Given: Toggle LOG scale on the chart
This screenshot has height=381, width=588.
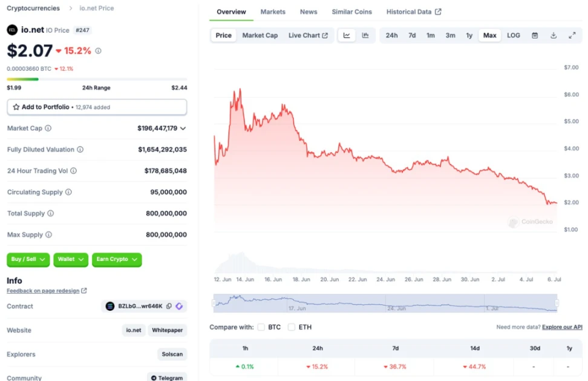Looking at the screenshot, I should coord(513,35).
